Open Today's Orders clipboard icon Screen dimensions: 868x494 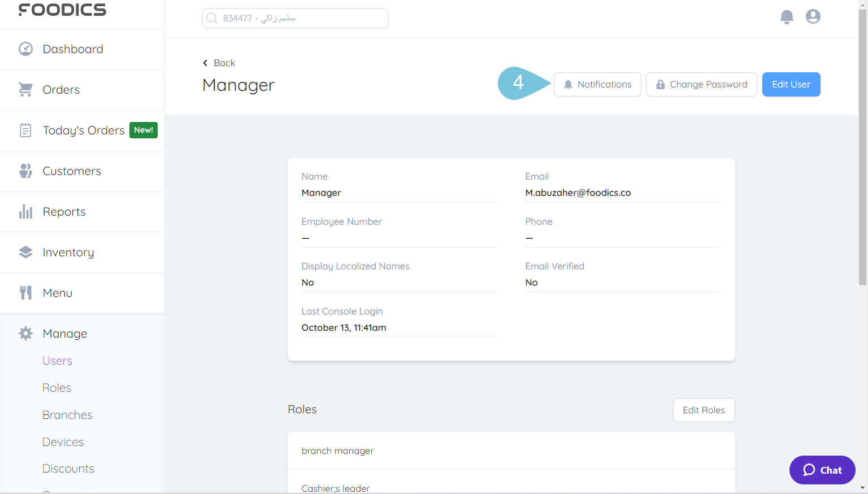click(25, 130)
